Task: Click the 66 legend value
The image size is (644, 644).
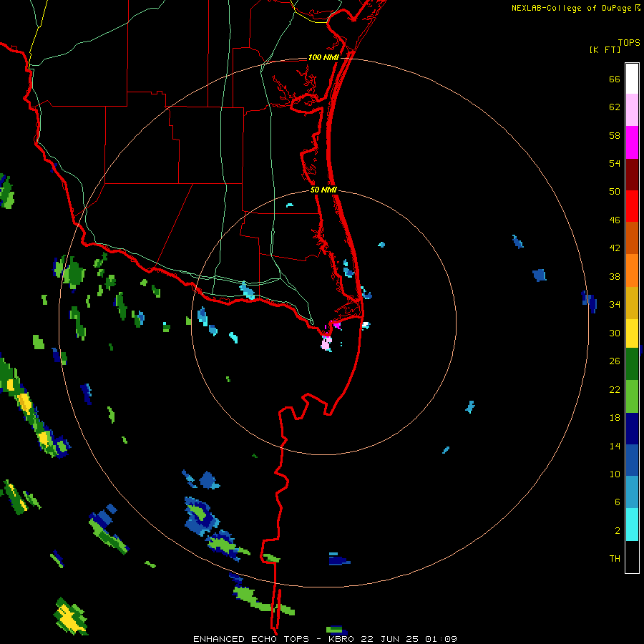Action: [615, 79]
